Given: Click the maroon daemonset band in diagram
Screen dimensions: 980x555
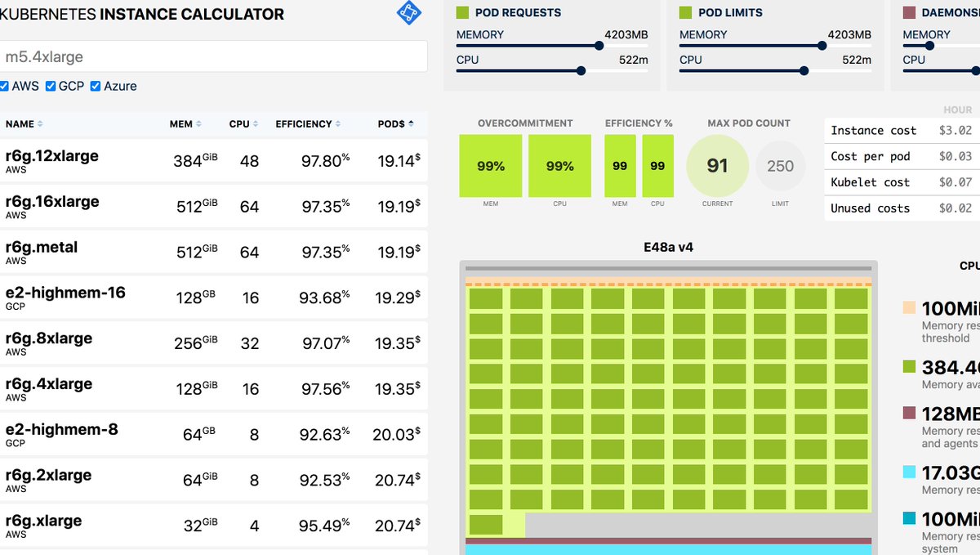Looking at the screenshot, I should point(668,540).
